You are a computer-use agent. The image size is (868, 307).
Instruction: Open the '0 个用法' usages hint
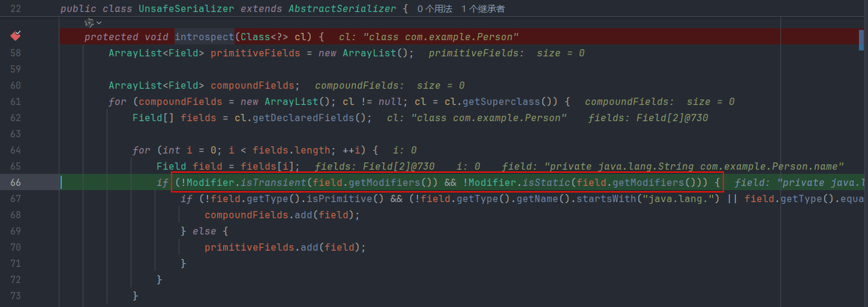click(x=435, y=9)
